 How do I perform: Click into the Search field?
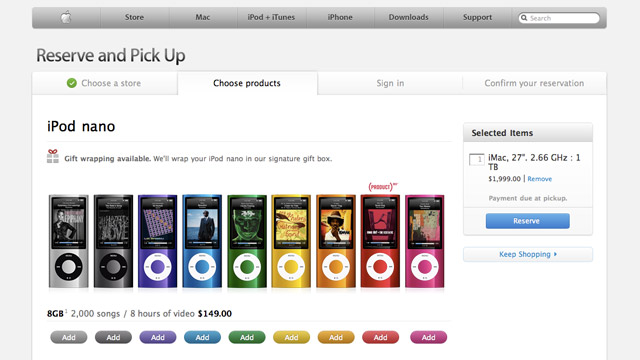(559, 18)
